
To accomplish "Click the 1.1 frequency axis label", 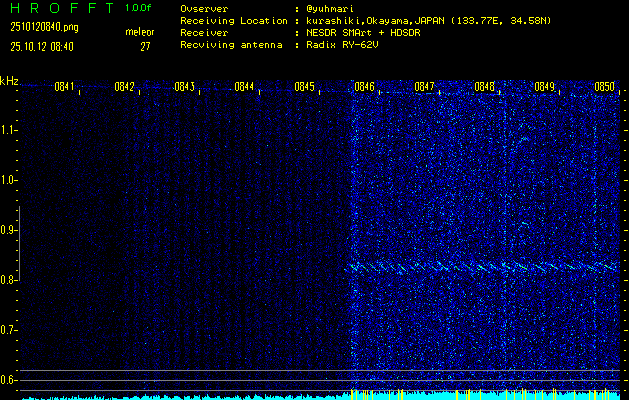I will (x=9, y=130).
